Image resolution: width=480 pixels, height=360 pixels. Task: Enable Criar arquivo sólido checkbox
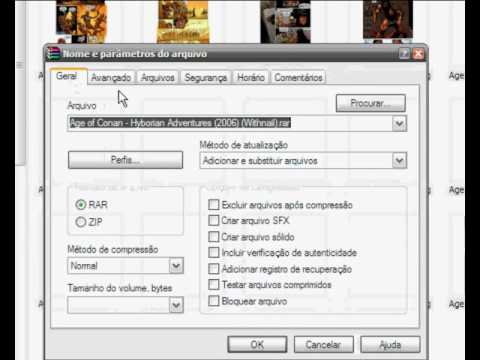214,237
